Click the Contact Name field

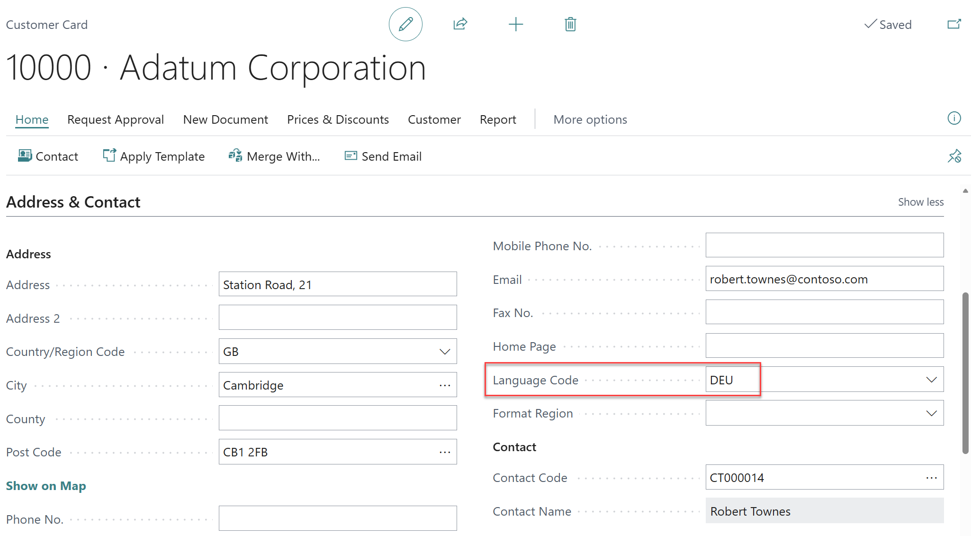coord(825,511)
